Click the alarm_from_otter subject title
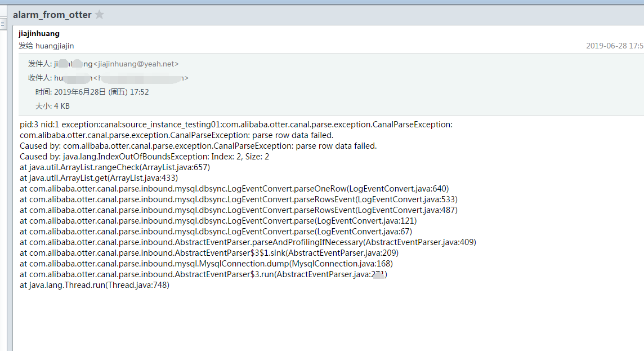644x351 pixels. coord(52,15)
